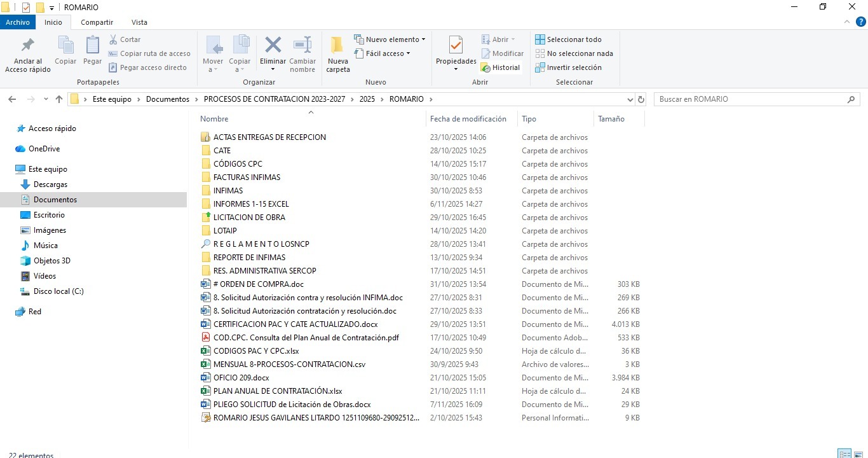Sort files by Fecha de modificación column
This screenshot has height=458, width=868.
(468, 119)
